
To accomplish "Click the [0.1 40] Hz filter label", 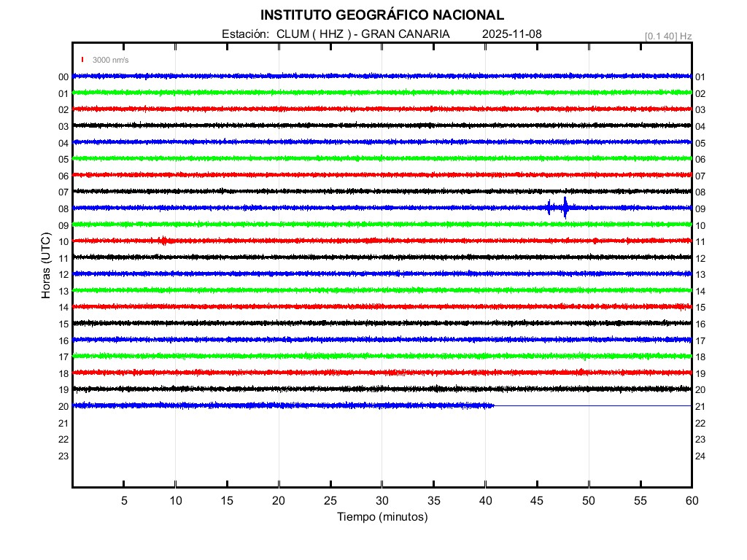I will [667, 36].
